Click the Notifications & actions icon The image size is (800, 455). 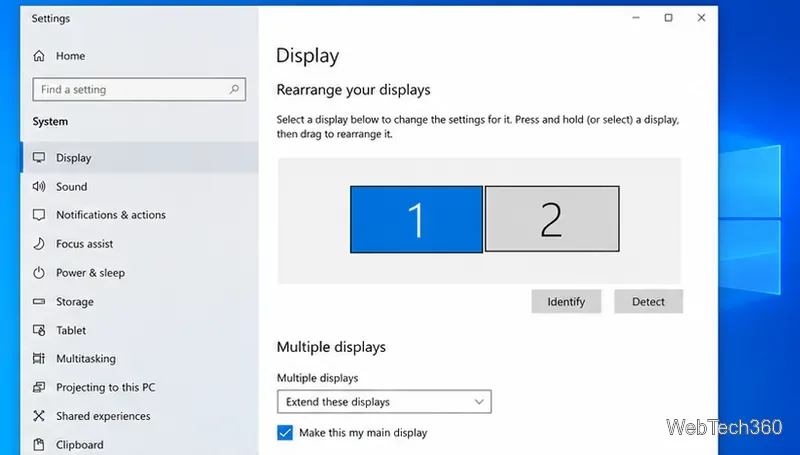[39, 215]
